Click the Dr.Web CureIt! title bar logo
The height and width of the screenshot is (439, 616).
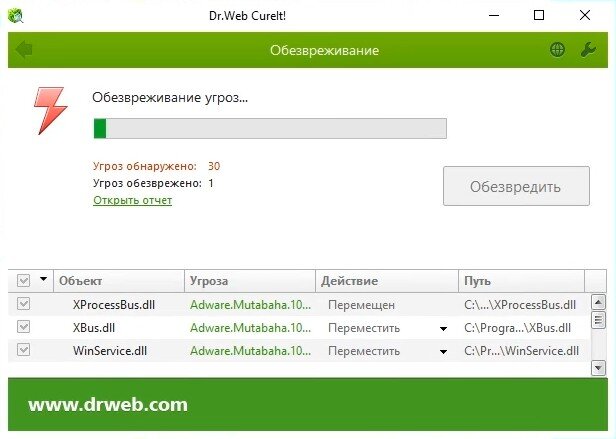click(16, 16)
